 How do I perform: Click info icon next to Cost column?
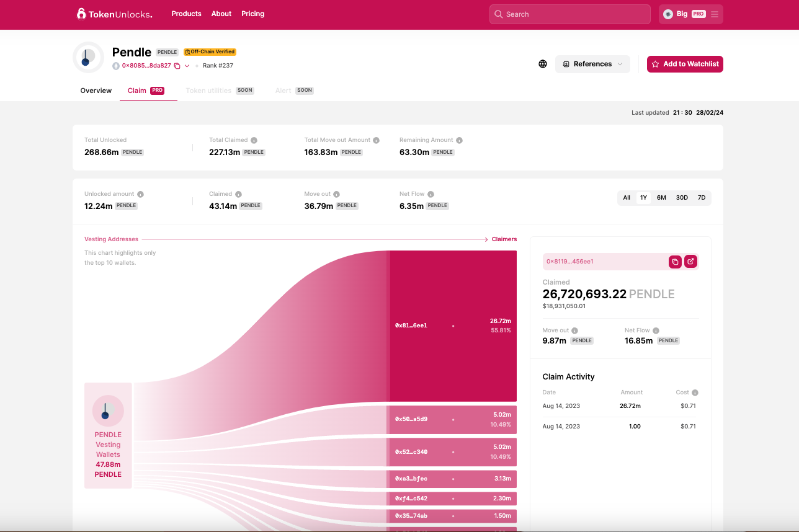pyautogui.click(x=695, y=392)
